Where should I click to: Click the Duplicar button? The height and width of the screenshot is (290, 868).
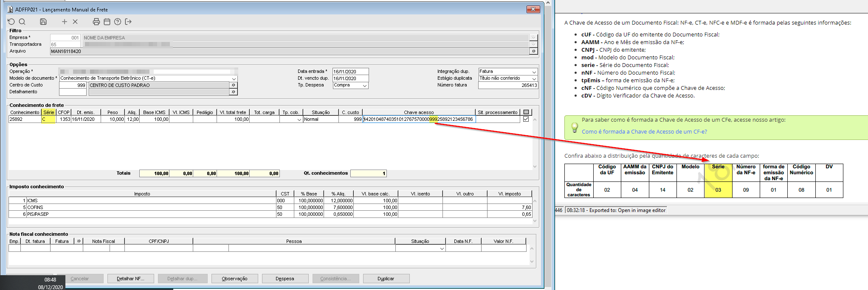pos(386,279)
